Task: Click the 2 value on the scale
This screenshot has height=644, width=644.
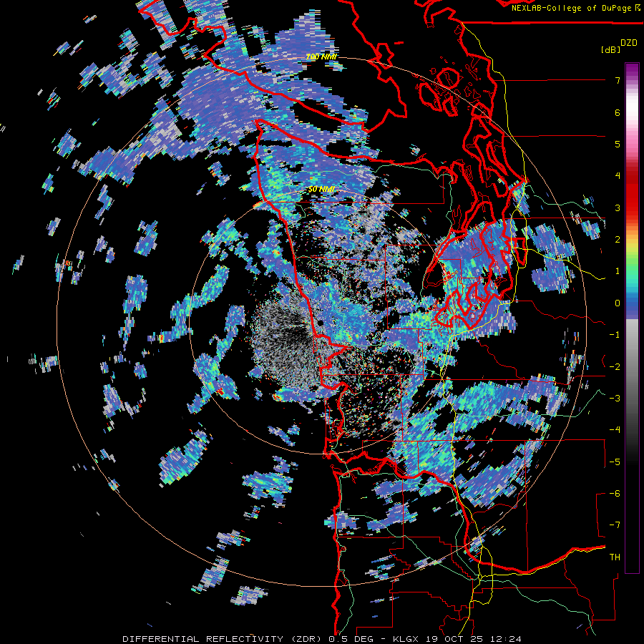Action: click(x=618, y=239)
